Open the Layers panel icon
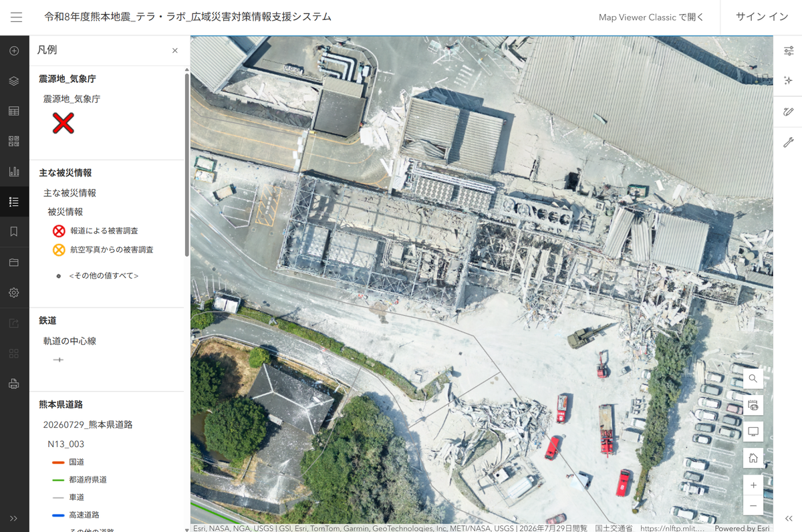Image resolution: width=802 pixels, height=532 pixels. 14,82
